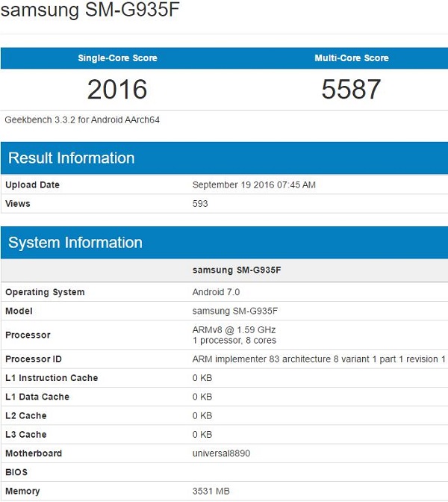Select the multi-core score value 5587

click(x=352, y=89)
